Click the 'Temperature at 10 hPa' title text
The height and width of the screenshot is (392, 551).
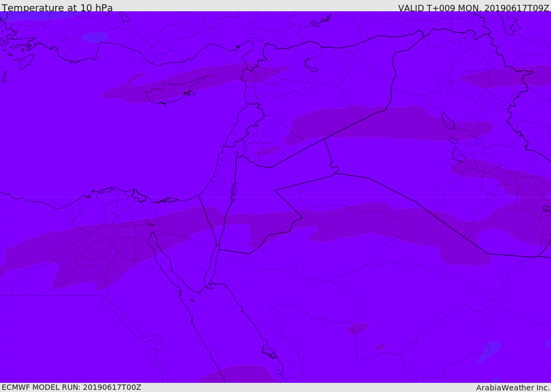pyautogui.click(x=57, y=8)
